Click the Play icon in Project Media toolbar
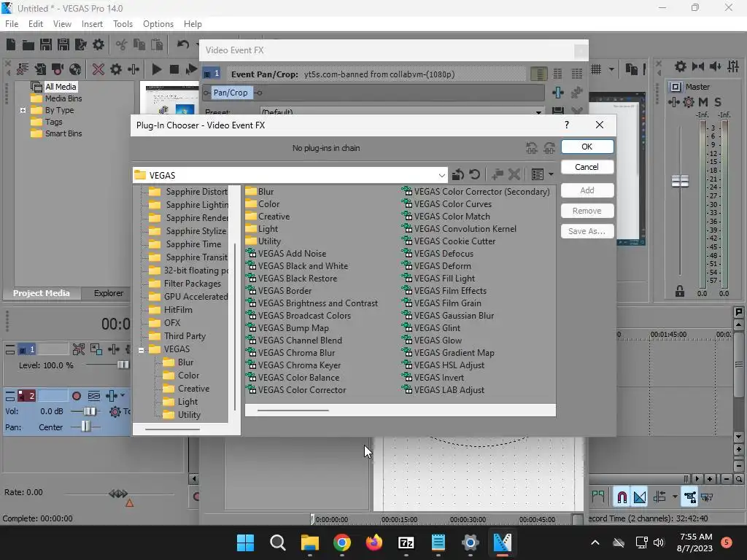Viewport: 747px width, 560px height. (156, 69)
